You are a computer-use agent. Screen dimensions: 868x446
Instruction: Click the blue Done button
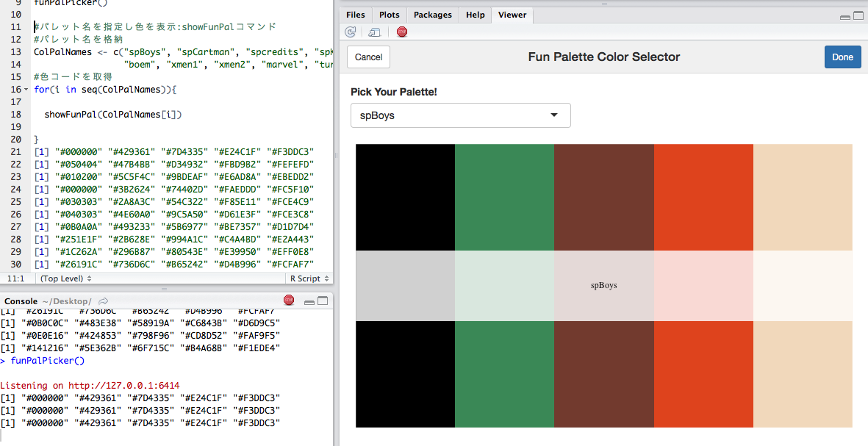pyautogui.click(x=842, y=57)
